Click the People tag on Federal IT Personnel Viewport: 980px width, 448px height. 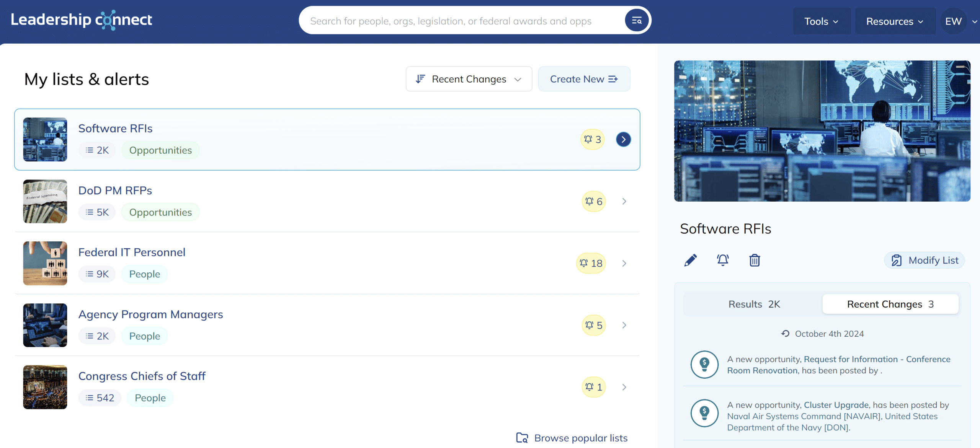pyautogui.click(x=145, y=274)
